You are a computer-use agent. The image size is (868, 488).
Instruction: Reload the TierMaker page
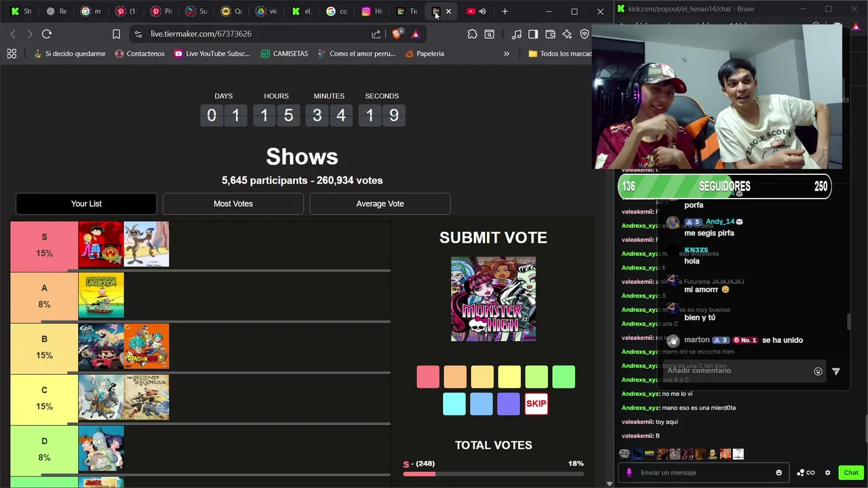[x=47, y=34]
